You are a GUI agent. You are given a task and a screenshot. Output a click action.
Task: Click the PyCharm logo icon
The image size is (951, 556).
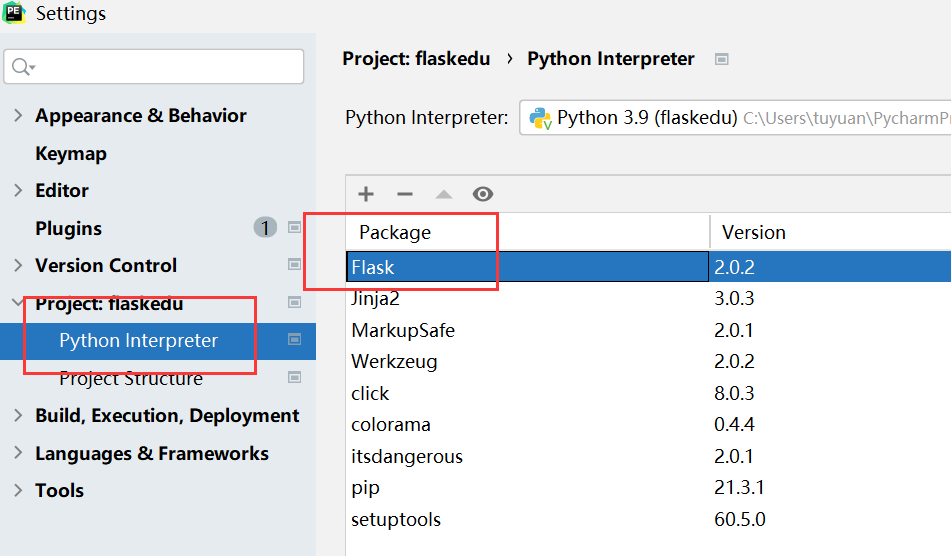[15, 14]
